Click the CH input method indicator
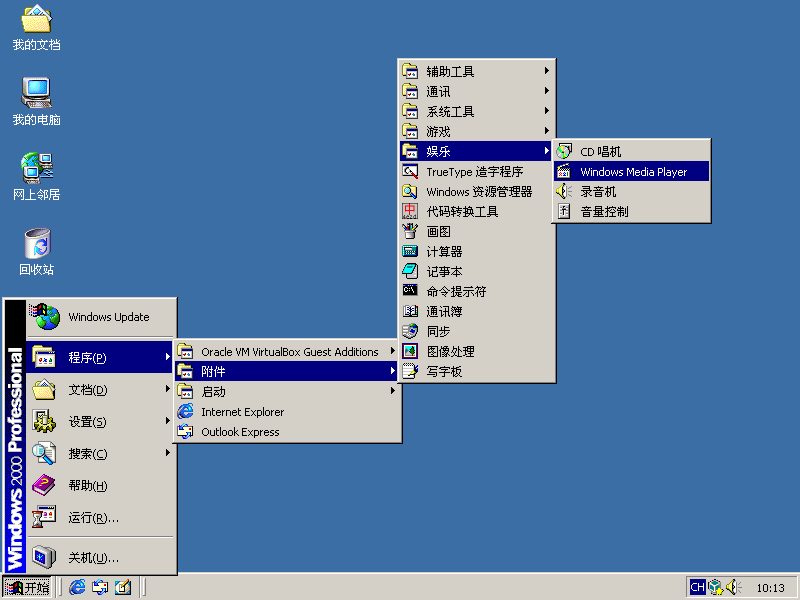This screenshot has height=600, width=800. tap(698, 588)
